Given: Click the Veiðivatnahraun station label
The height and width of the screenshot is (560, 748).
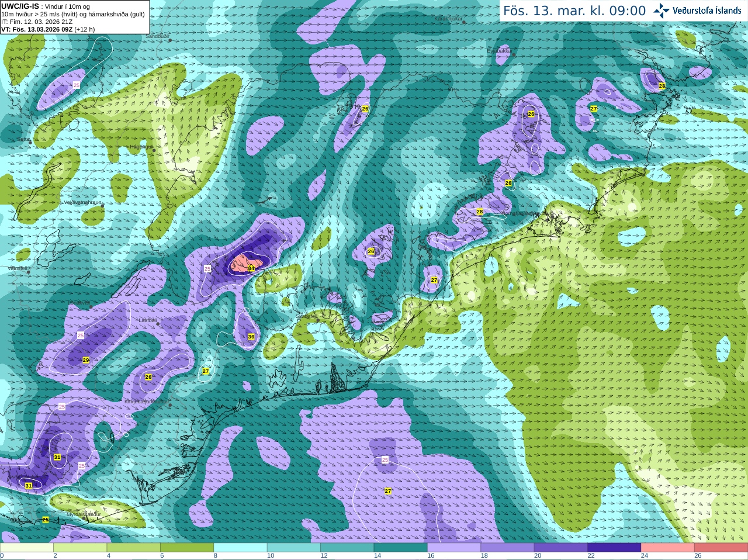Looking at the screenshot, I should (83, 202).
